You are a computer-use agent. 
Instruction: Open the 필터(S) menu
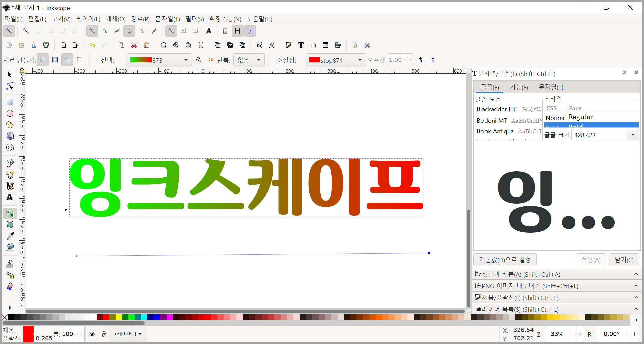pos(195,19)
